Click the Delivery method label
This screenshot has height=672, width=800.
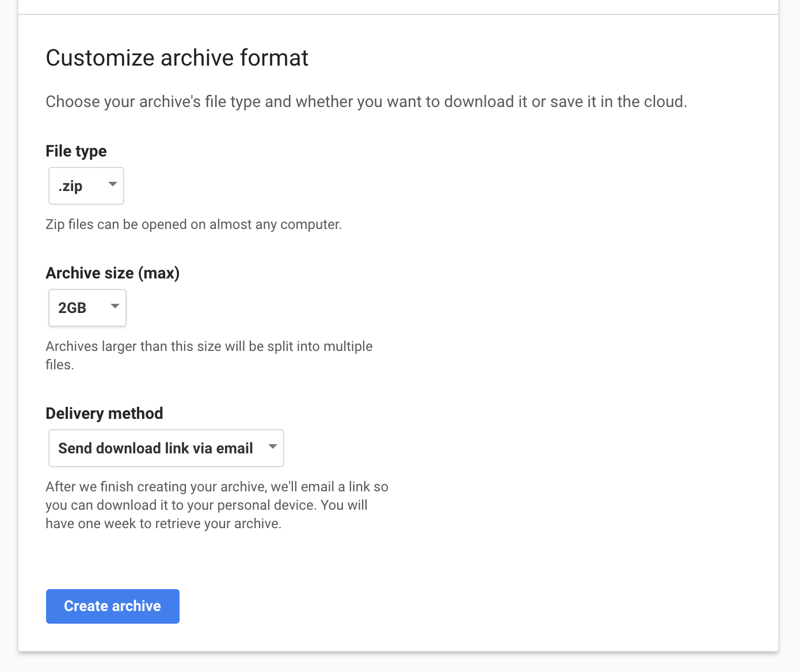pyautogui.click(x=104, y=414)
